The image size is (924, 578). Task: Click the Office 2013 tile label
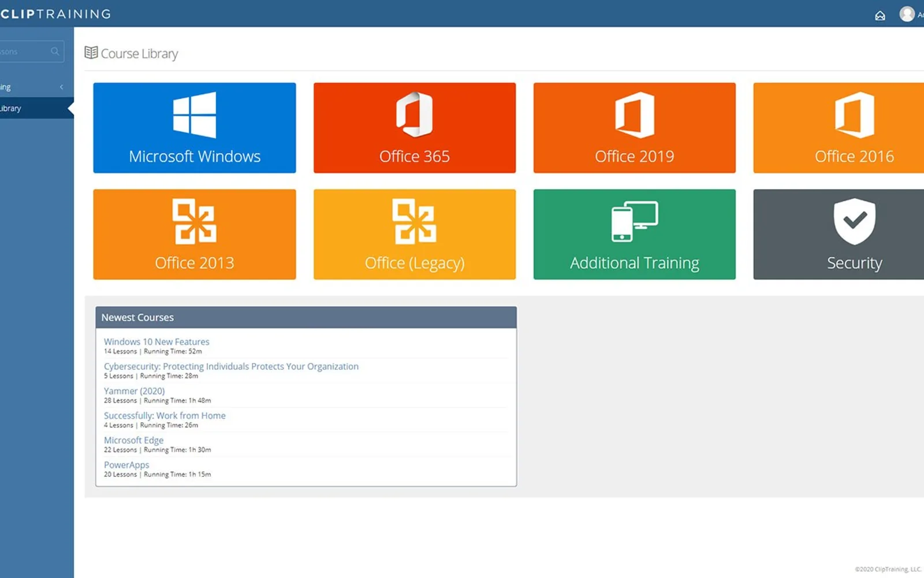pyautogui.click(x=195, y=263)
